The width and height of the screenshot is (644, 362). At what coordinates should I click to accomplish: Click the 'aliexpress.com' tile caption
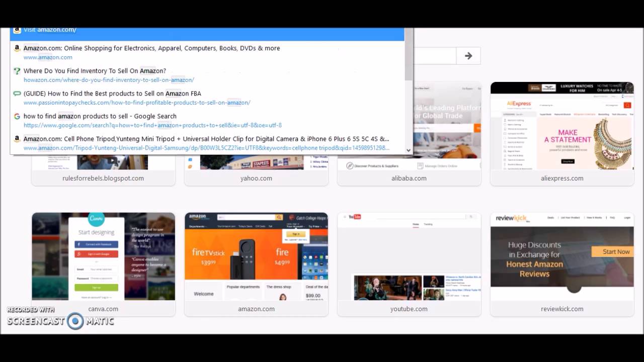coord(562,178)
